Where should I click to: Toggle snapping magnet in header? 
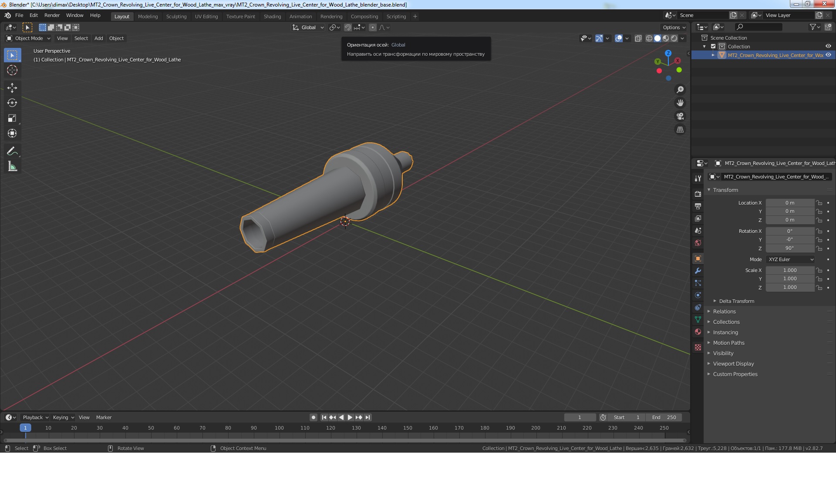[x=348, y=27]
